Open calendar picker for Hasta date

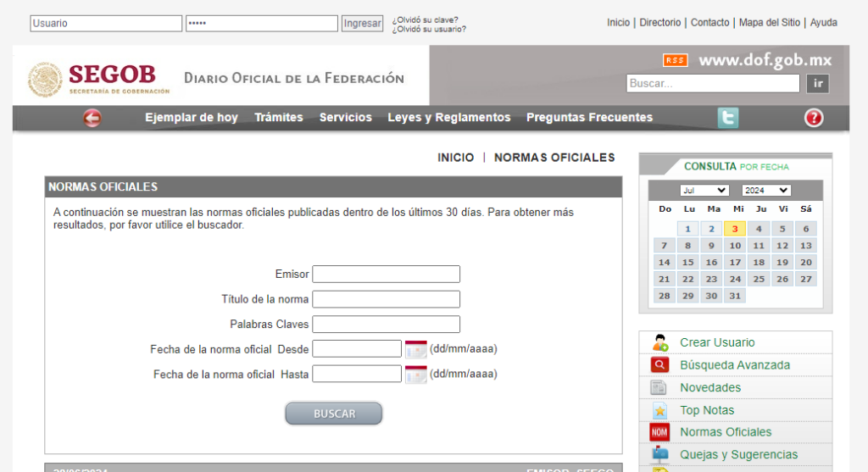pyautogui.click(x=415, y=374)
